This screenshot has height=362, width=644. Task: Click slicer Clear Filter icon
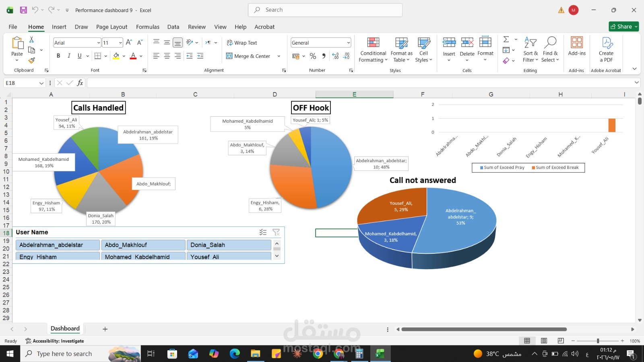(276, 232)
